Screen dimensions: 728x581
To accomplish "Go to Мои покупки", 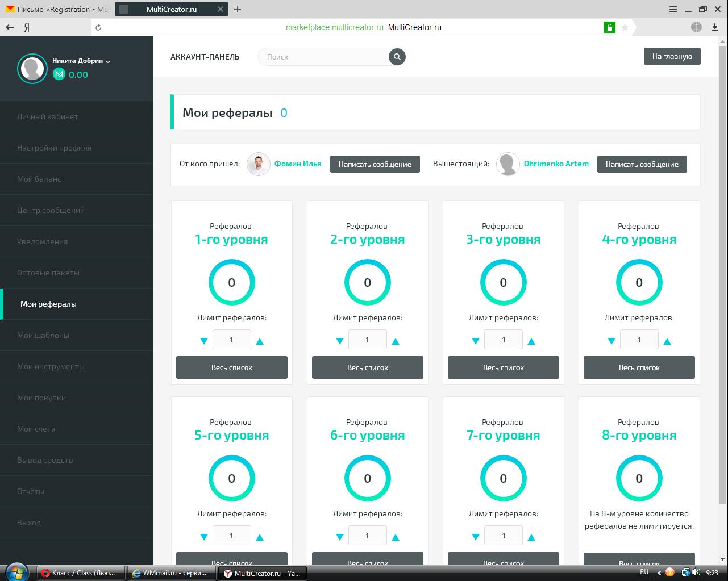I will pos(77,398).
